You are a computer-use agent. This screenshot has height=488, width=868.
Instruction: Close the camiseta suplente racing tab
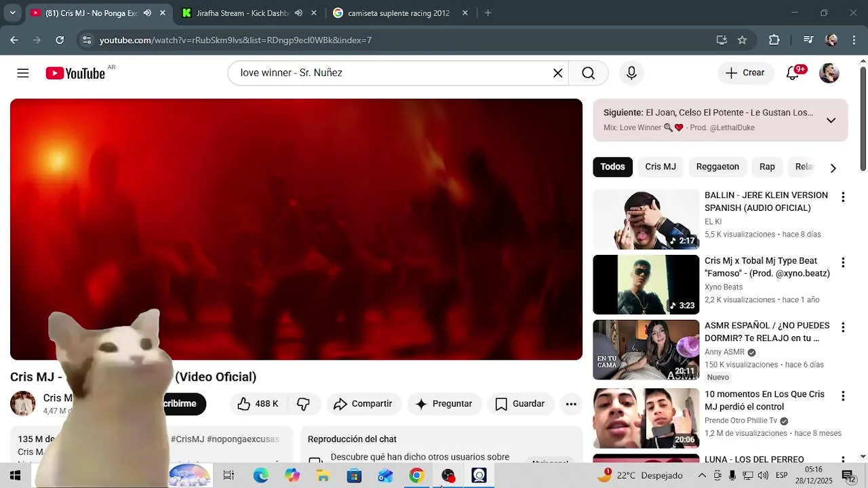pos(465,13)
